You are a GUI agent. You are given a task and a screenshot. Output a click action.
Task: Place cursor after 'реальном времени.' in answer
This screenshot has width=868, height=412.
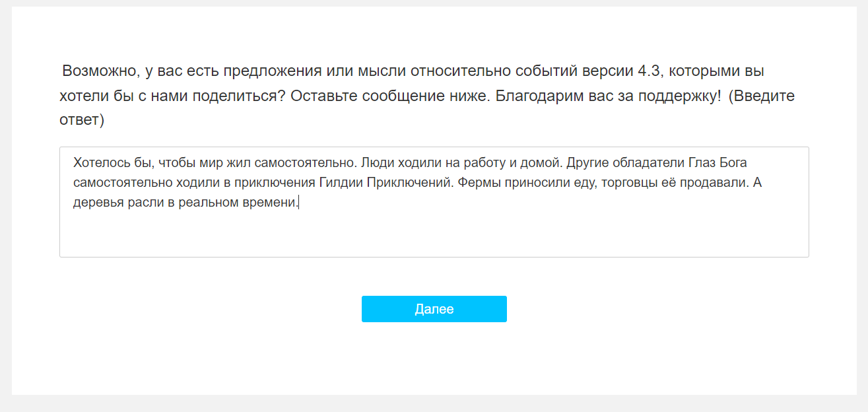[300, 203]
